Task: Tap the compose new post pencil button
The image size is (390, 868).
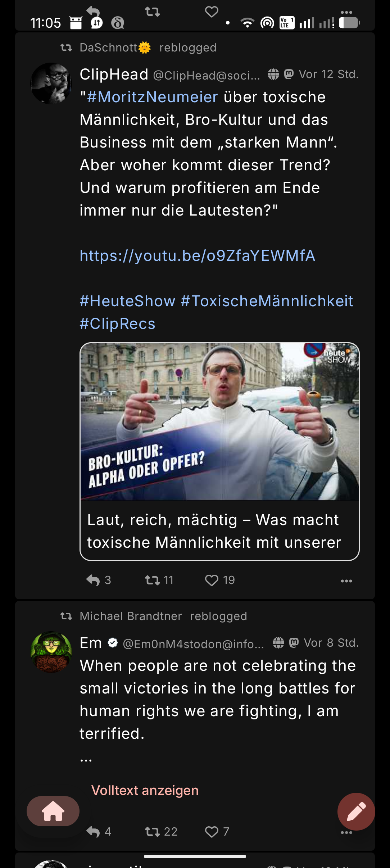Action: 356,812
